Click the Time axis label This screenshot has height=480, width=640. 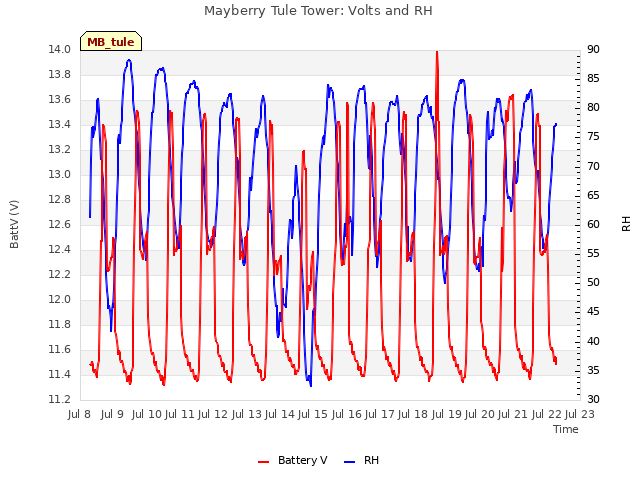(x=566, y=429)
